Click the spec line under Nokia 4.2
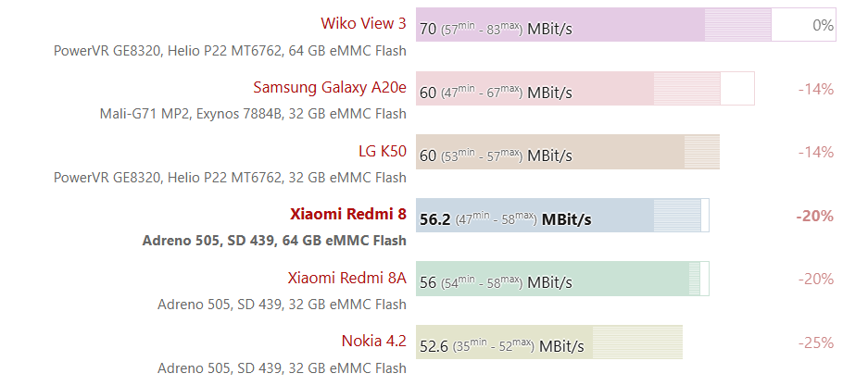 [282, 367]
